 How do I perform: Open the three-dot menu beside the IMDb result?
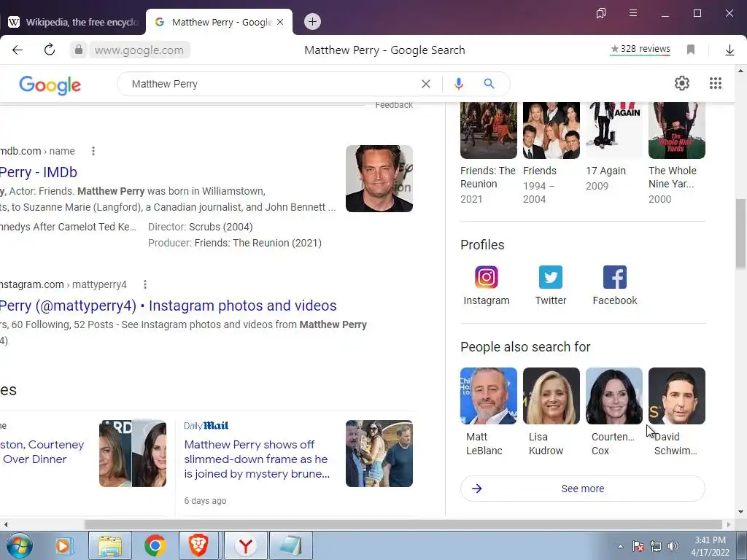tap(93, 151)
